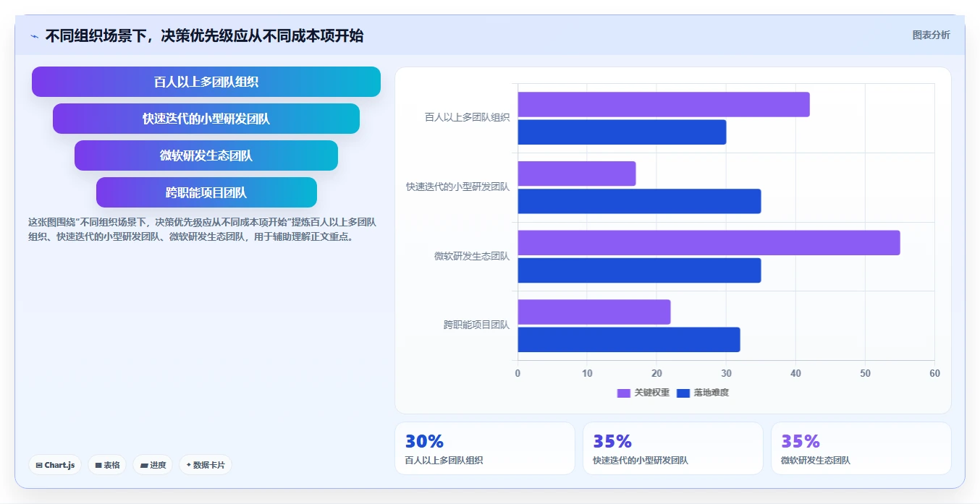Click y-axis label 微软研发生态团队
This screenshot has width=980, height=504.
472,256
